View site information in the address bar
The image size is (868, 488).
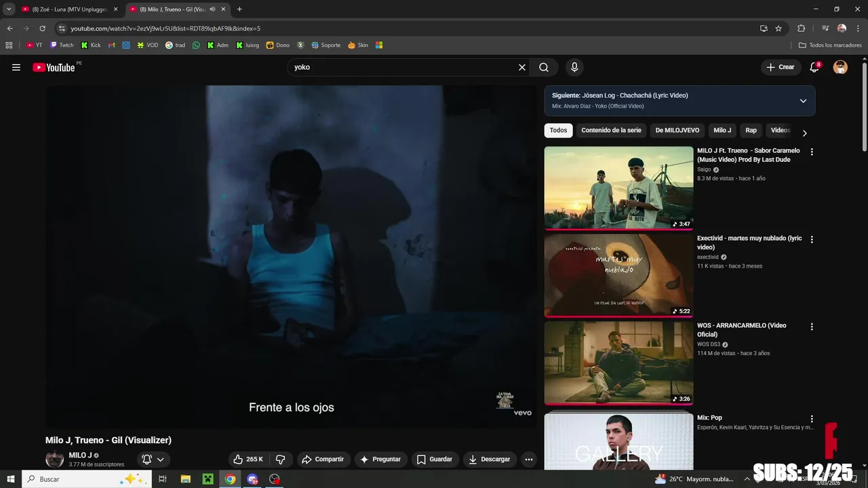pos(62,28)
